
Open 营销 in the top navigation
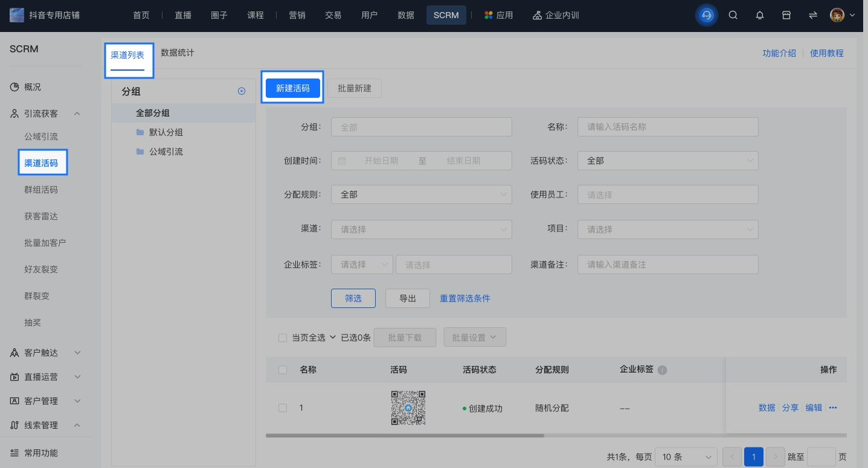pos(297,15)
